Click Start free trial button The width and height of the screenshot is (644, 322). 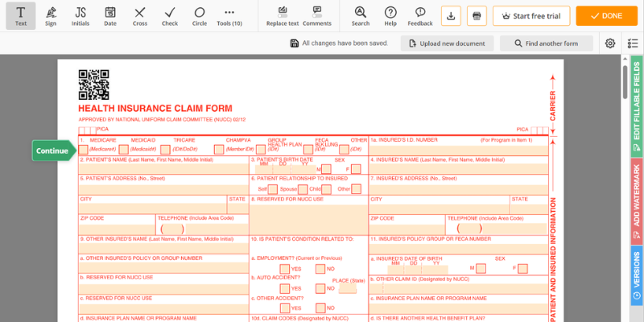pyautogui.click(x=531, y=15)
